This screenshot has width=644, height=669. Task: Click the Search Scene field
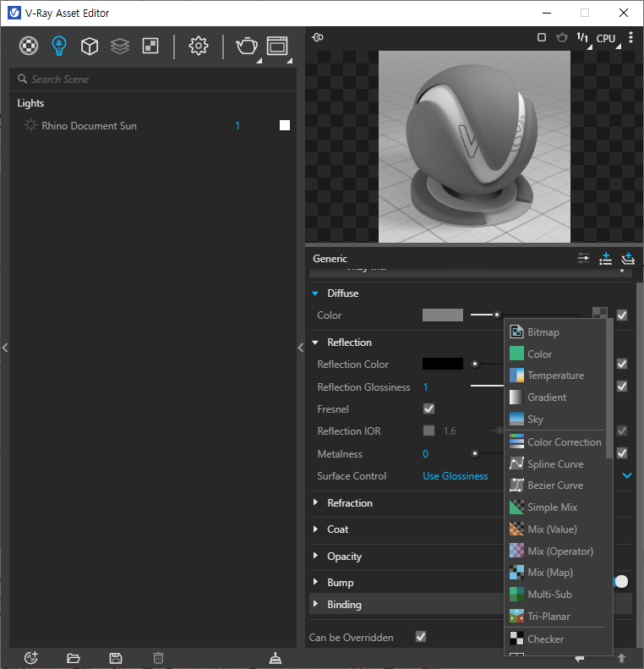[x=153, y=79]
